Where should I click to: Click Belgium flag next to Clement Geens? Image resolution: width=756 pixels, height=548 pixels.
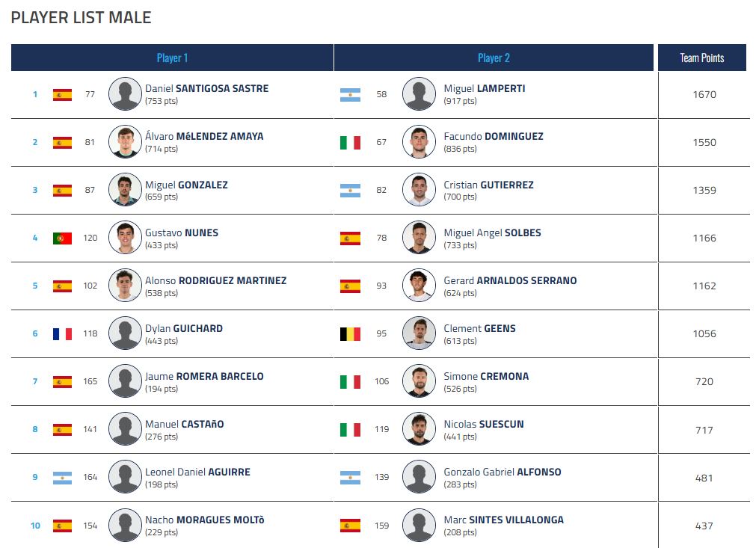[x=350, y=334]
